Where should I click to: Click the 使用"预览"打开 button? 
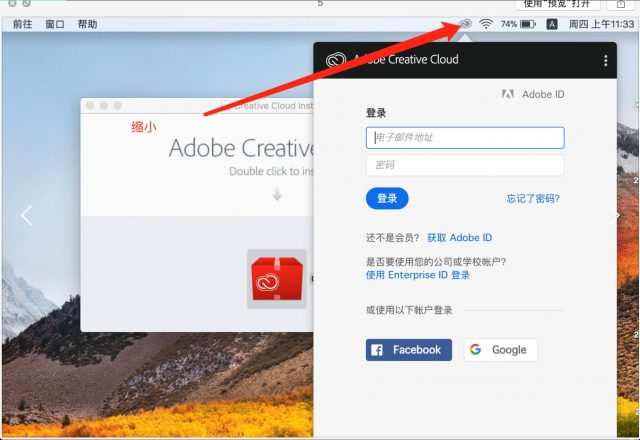558,4
